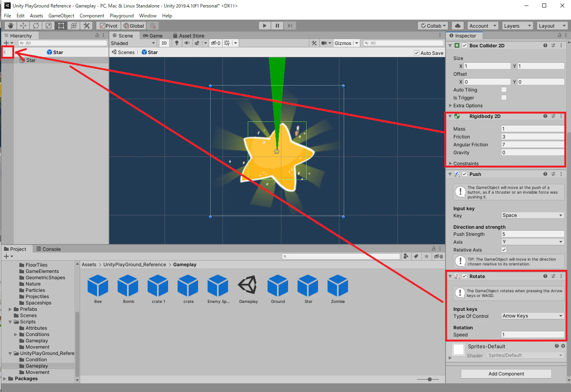Image resolution: width=571 pixels, height=392 pixels.
Task: Switch to the Console tab
Action: (49, 249)
